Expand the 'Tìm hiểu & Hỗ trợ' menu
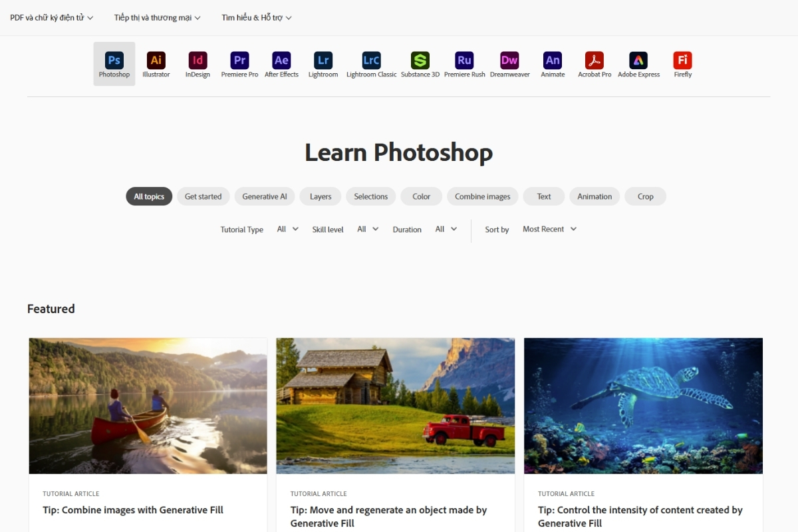Viewport: 798px width, 532px height. click(256, 18)
